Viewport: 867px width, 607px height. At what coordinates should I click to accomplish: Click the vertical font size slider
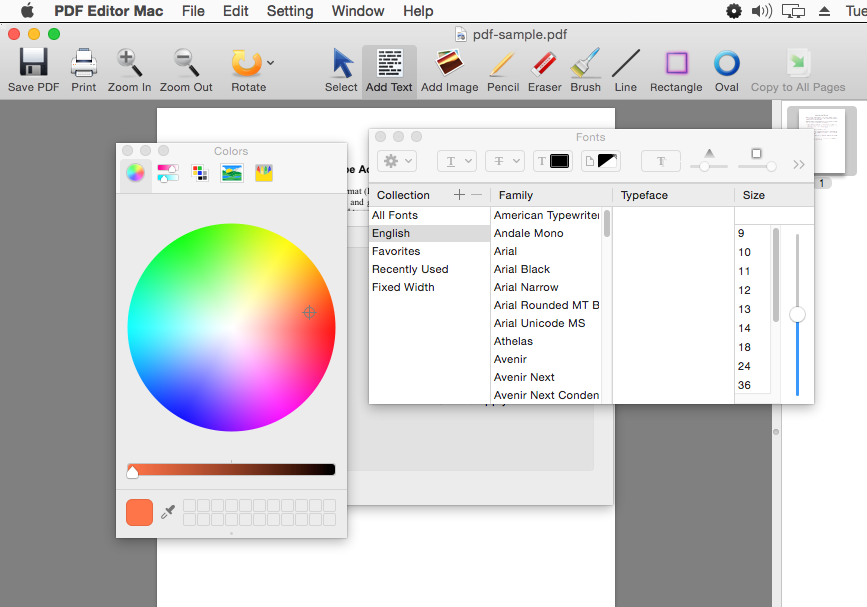tap(797, 315)
